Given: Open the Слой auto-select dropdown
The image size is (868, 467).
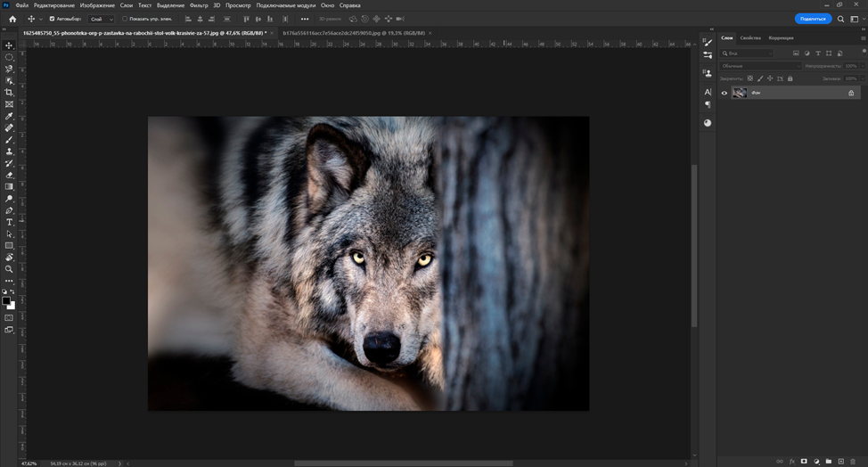Looking at the screenshot, I should pos(102,19).
